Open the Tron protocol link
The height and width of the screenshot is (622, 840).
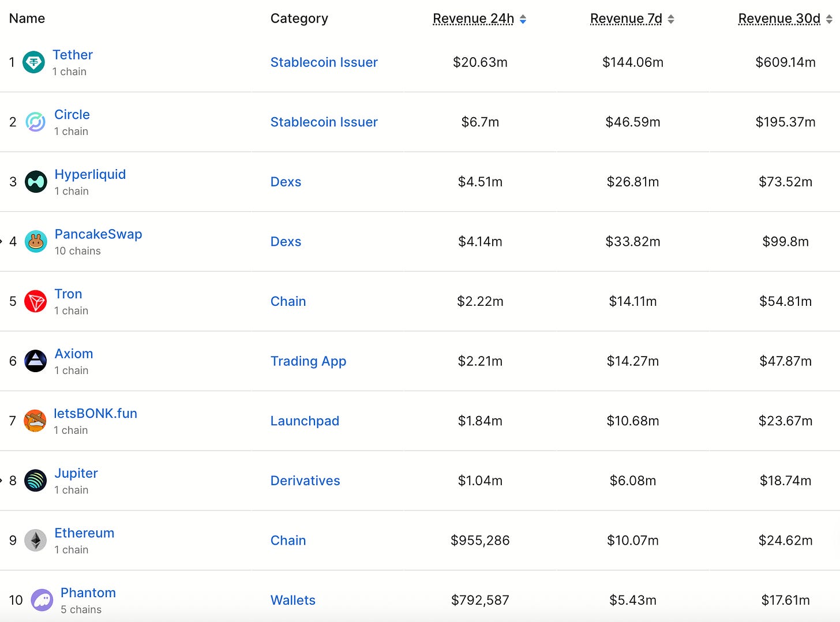coord(68,294)
